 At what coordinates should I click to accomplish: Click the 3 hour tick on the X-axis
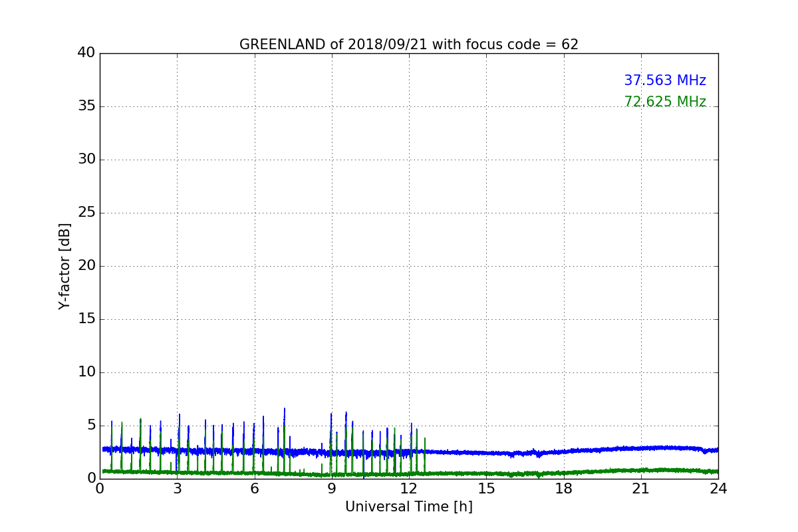(177, 489)
